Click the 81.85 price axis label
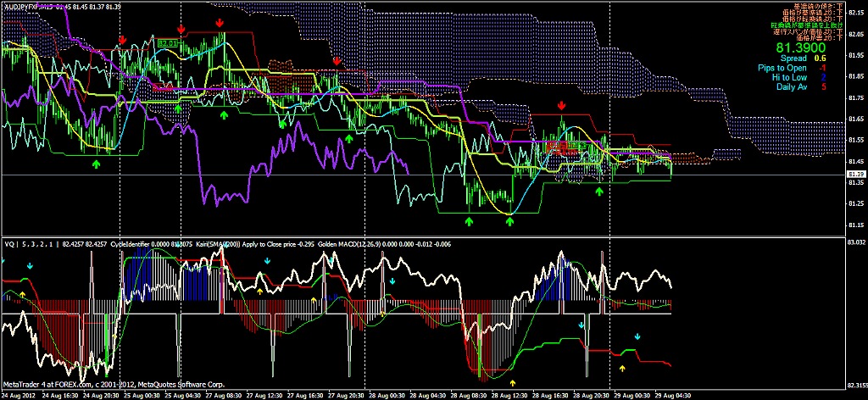This screenshot has width=868, height=400. pyautogui.click(x=856, y=76)
